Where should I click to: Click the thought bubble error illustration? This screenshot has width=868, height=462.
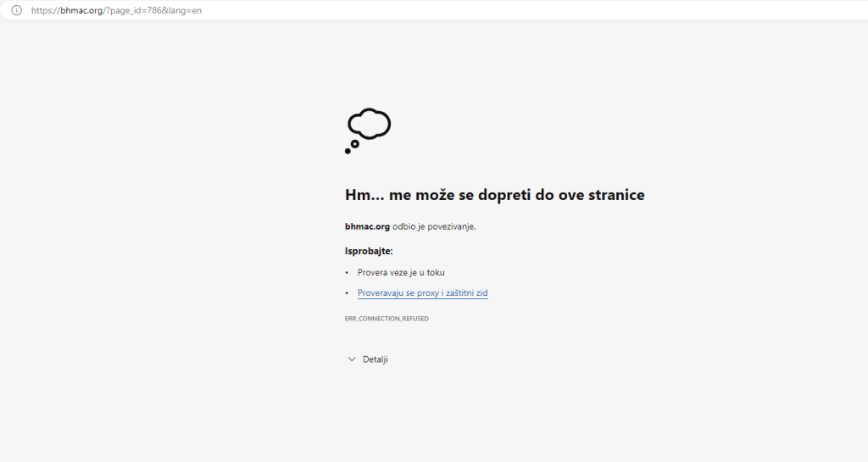point(370,124)
